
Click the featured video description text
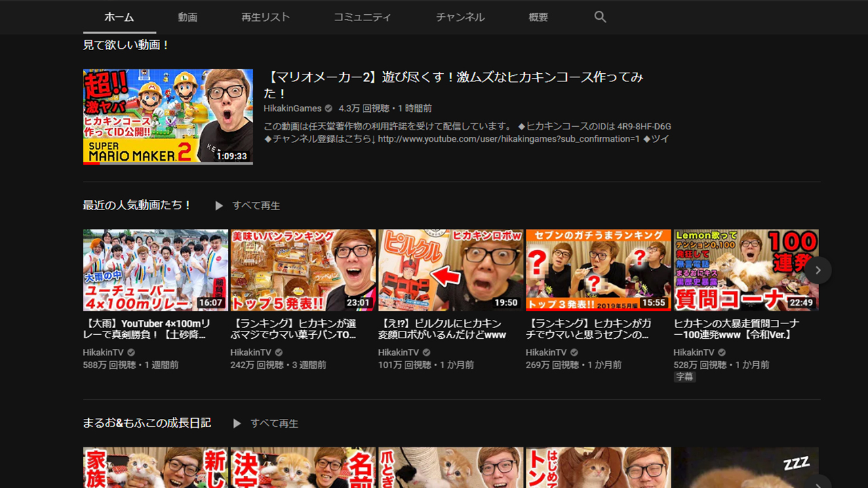tap(467, 132)
